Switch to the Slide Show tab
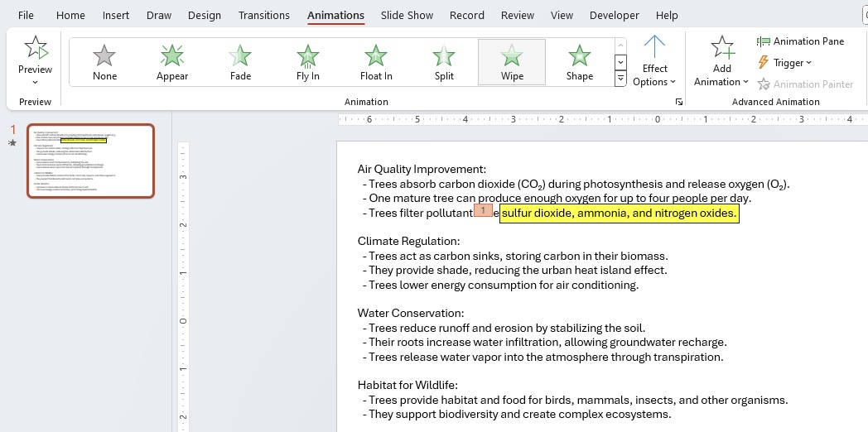The height and width of the screenshot is (432, 868). coord(407,16)
